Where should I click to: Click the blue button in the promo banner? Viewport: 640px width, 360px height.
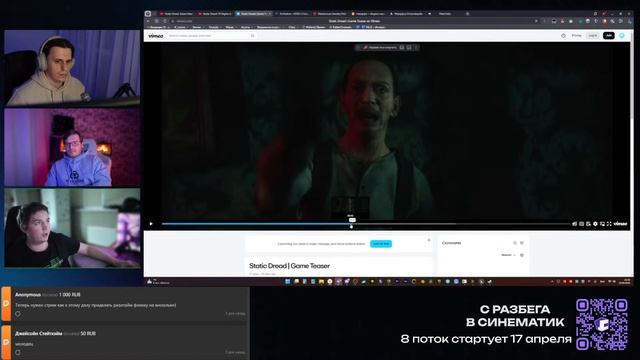point(381,244)
